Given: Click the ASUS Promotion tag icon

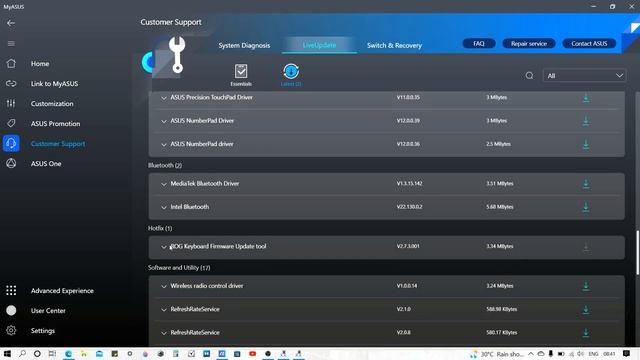Looking at the screenshot, I should [11, 123].
